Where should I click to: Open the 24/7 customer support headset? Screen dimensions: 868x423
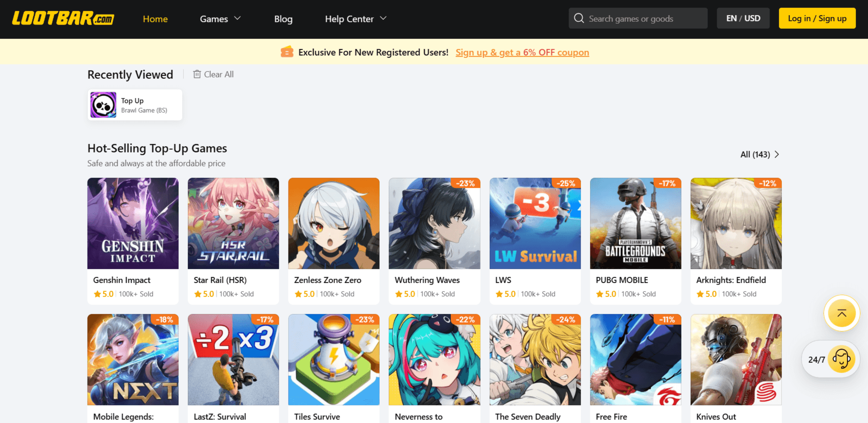click(x=841, y=359)
